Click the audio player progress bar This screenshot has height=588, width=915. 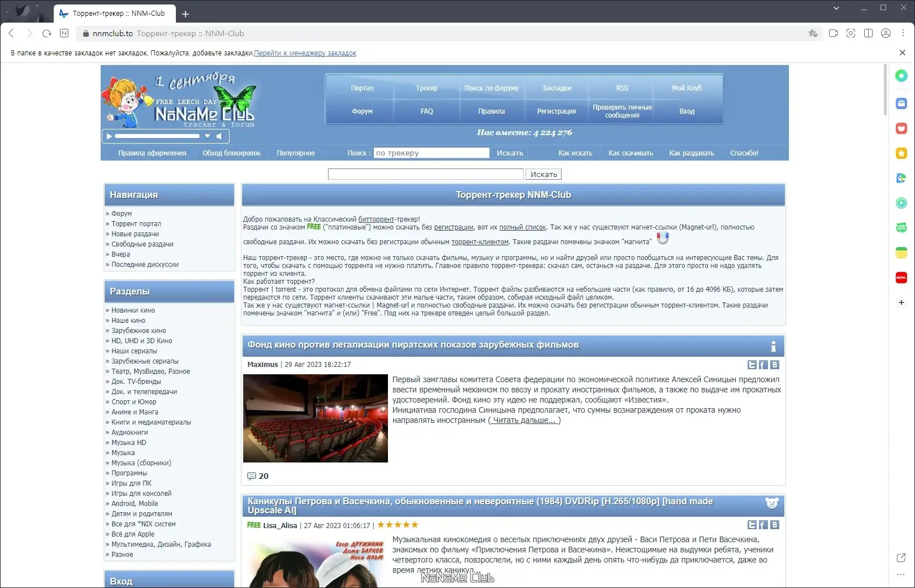point(157,136)
